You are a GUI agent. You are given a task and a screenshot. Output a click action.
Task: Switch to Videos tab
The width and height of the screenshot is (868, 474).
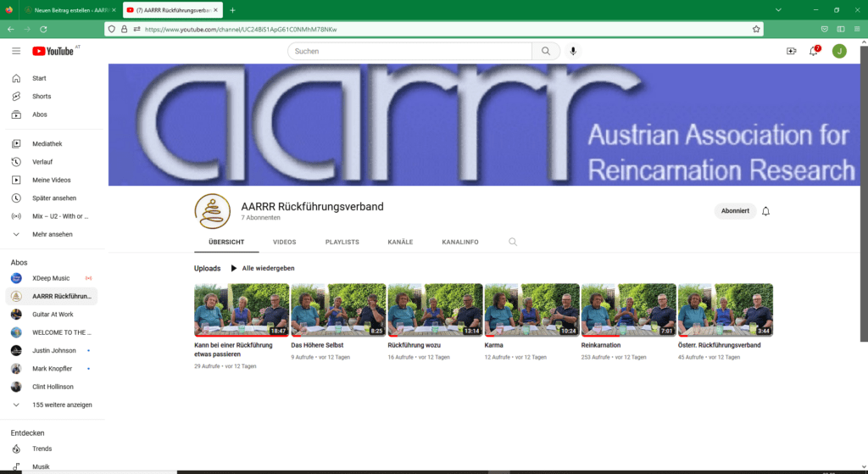(x=285, y=242)
